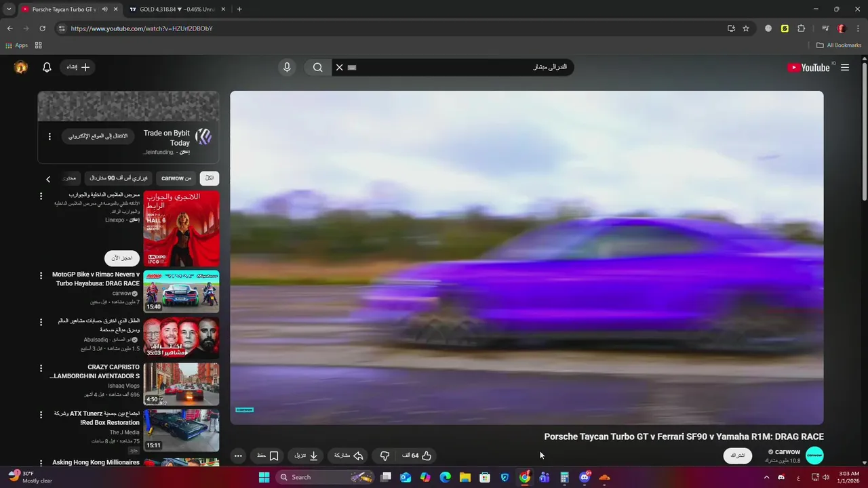Open YouTube notifications bell
Screen dimensions: 868x488
(47, 67)
